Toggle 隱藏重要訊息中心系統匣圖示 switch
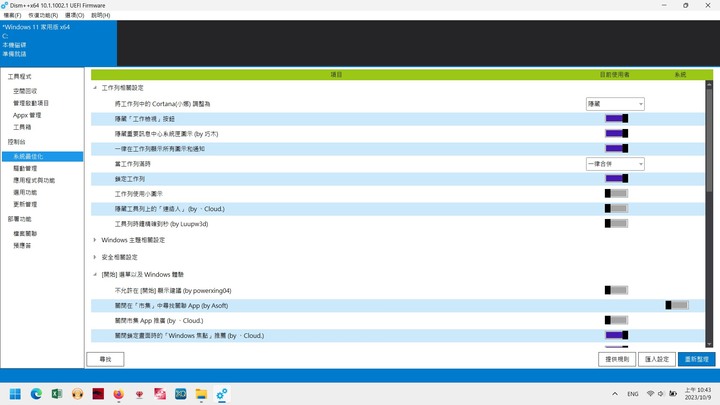 (616, 134)
